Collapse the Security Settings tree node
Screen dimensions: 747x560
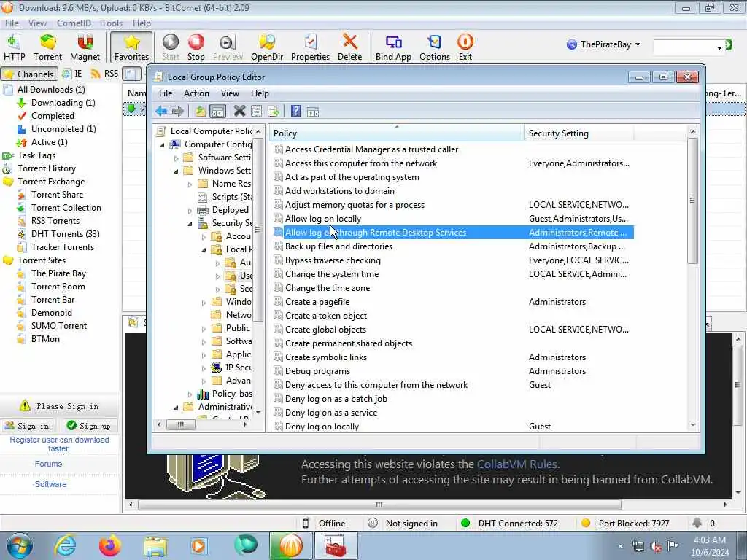tap(190, 223)
